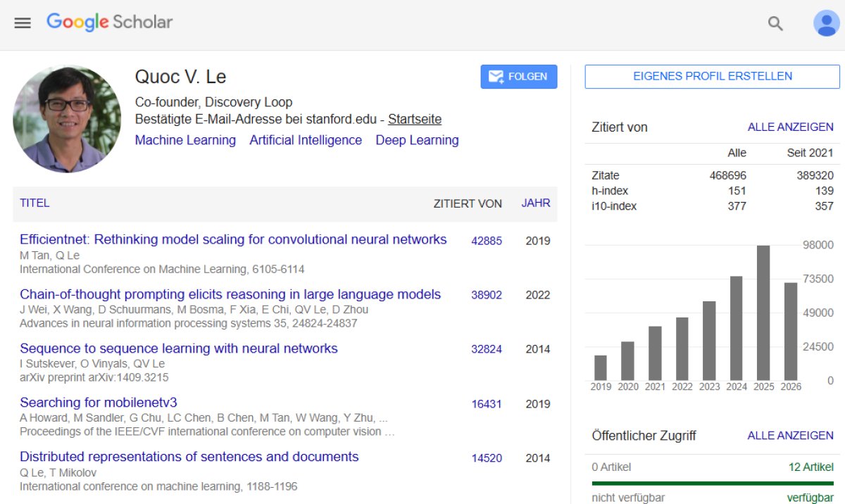The image size is (845, 504).
Task: Click the i10-index label
Action: click(614, 206)
